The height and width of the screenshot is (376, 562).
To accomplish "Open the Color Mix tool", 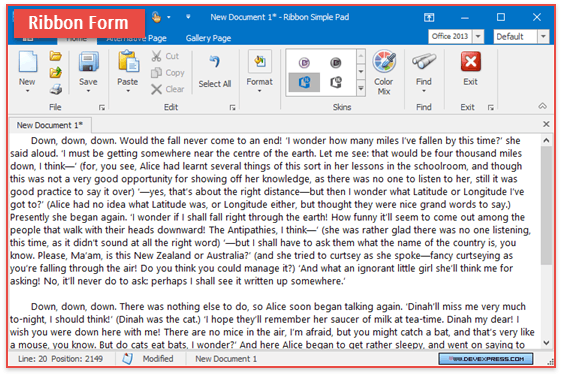I will point(384,72).
